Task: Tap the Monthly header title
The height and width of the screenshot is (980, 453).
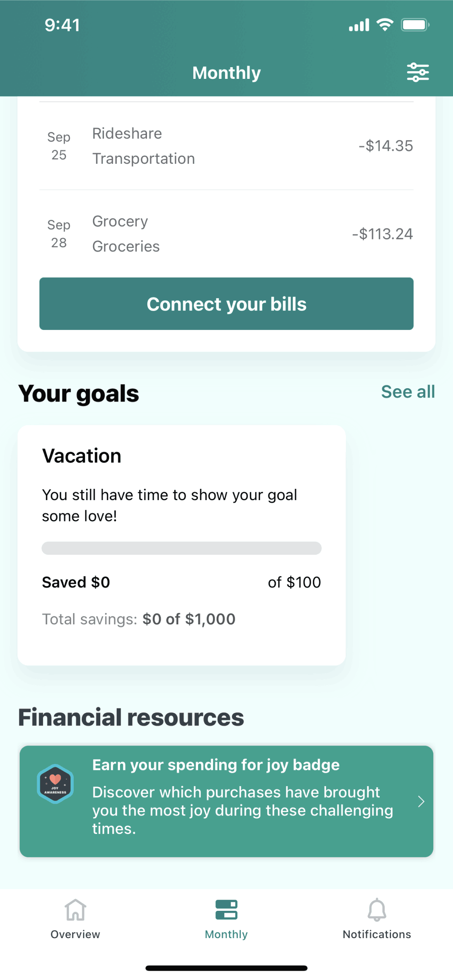Action: [226, 73]
